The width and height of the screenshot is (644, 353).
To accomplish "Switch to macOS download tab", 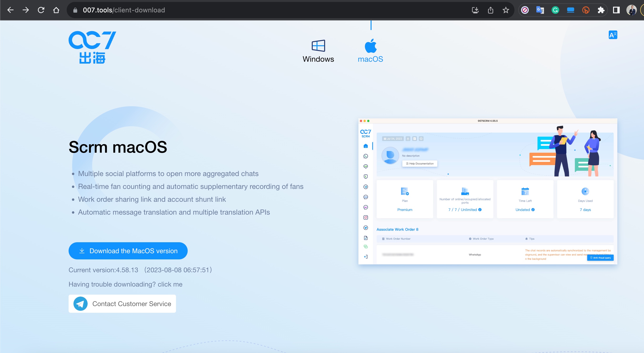I will tap(370, 51).
